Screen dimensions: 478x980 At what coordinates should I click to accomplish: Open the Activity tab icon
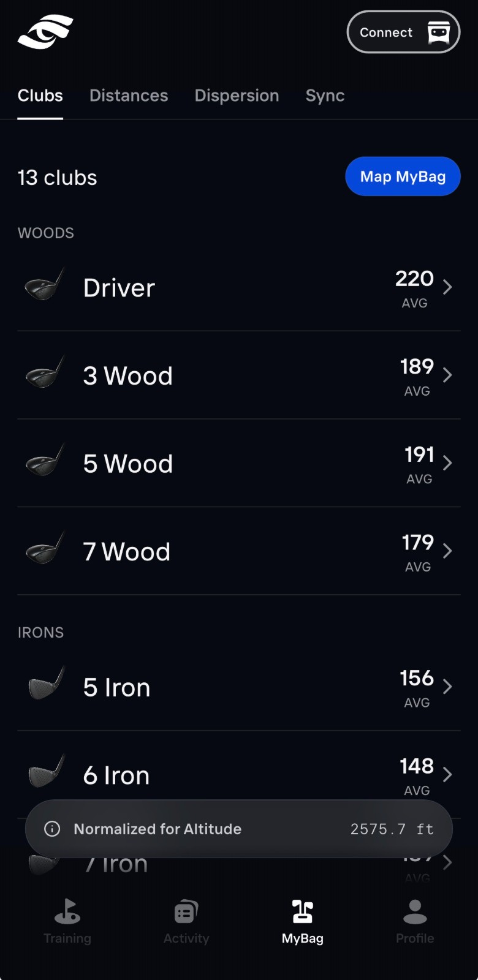click(x=186, y=911)
